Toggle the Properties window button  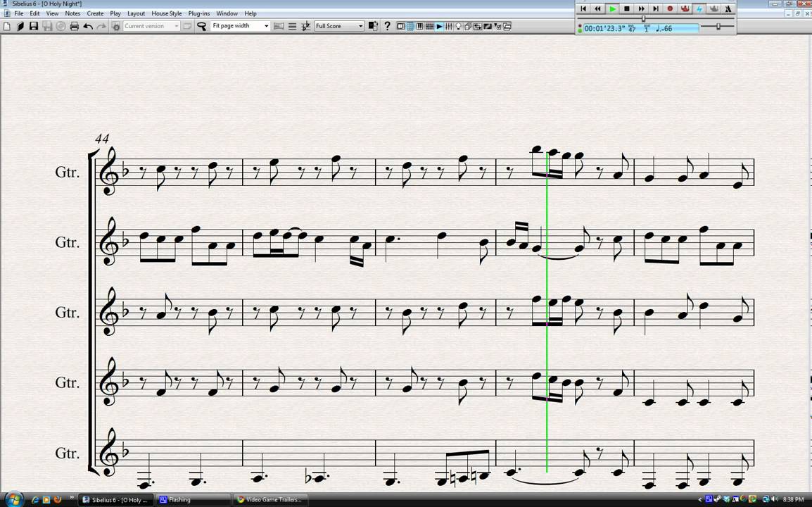(x=497, y=26)
